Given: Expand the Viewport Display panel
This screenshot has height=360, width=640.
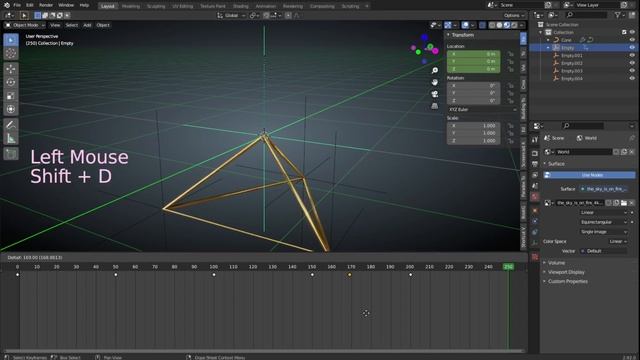Looking at the screenshot, I should click(566, 272).
